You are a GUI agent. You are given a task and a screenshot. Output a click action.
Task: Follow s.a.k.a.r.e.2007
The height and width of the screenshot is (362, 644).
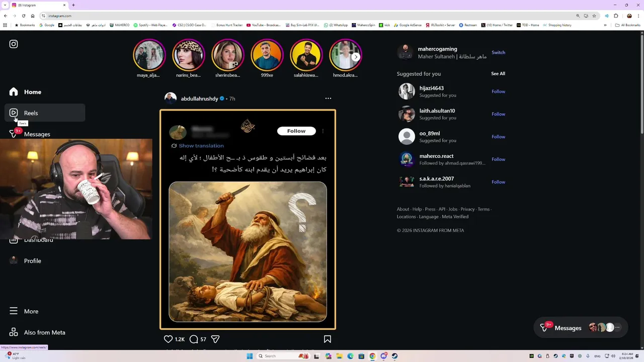[498, 182]
